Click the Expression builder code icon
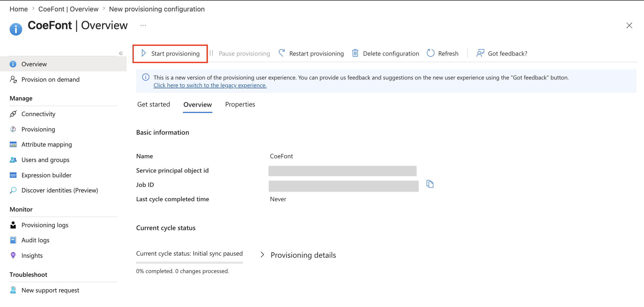This screenshot has width=644, height=307. 13,175
